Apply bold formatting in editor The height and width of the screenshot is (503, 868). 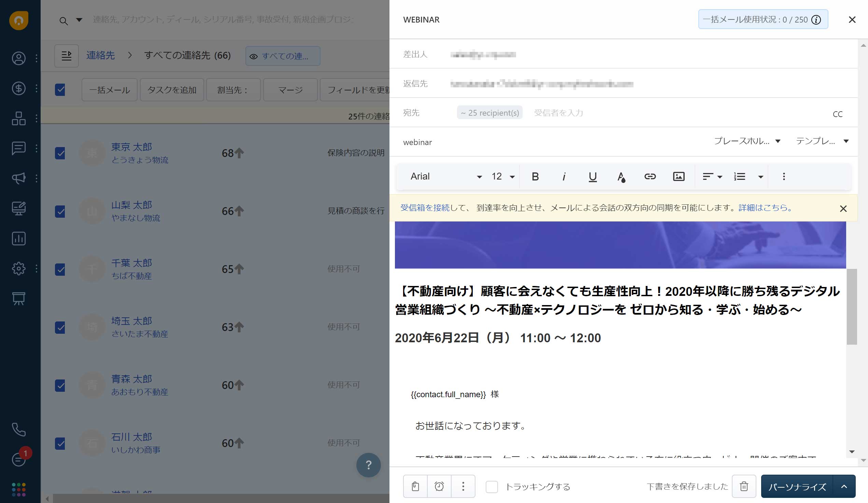point(535,177)
